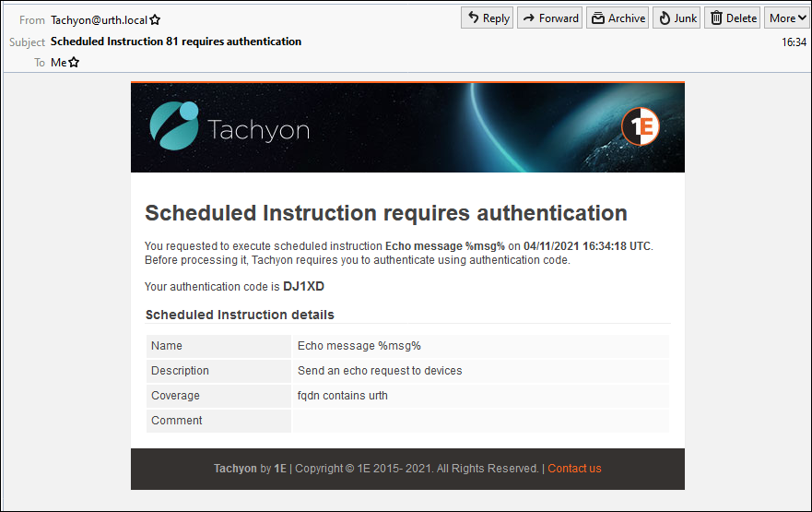Star the sender Tachyon@urth.local contact
This screenshot has width=812, height=512.
coord(155,19)
